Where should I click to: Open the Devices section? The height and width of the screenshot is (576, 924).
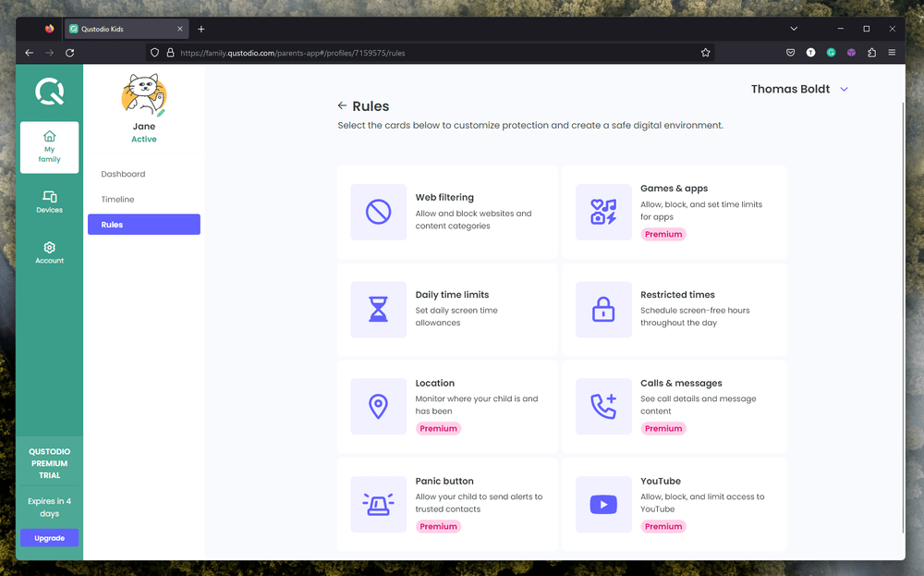tap(50, 202)
